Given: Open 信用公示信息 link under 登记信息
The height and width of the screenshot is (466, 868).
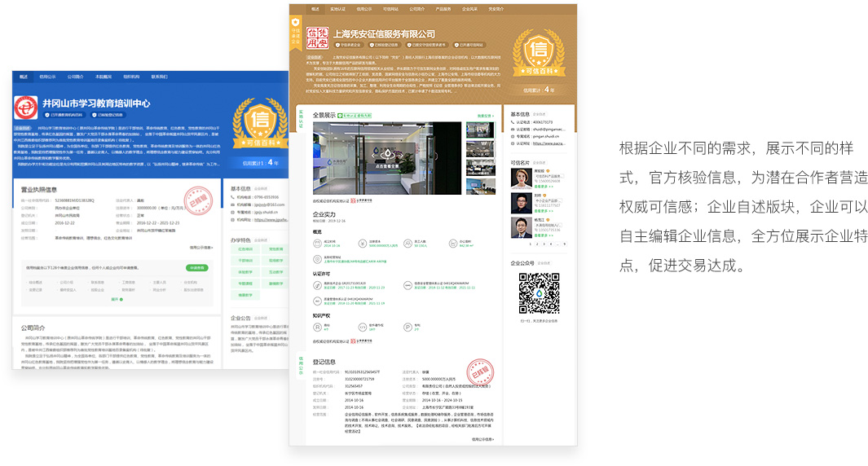Looking at the screenshot, I should click(482, 439).
